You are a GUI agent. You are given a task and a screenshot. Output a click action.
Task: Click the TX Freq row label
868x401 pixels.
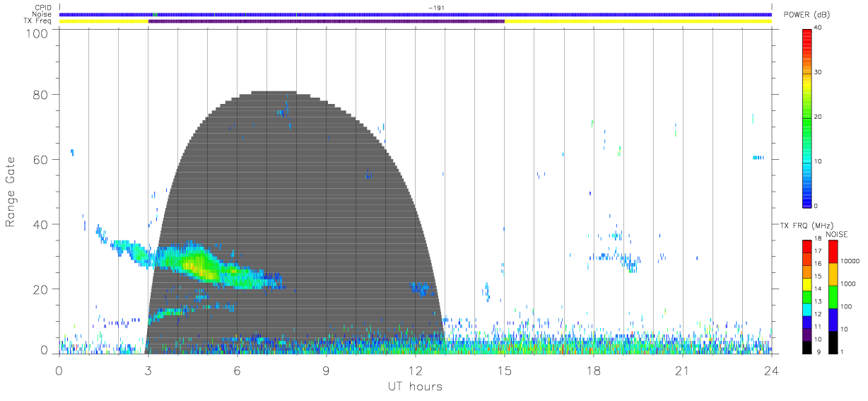39,21
